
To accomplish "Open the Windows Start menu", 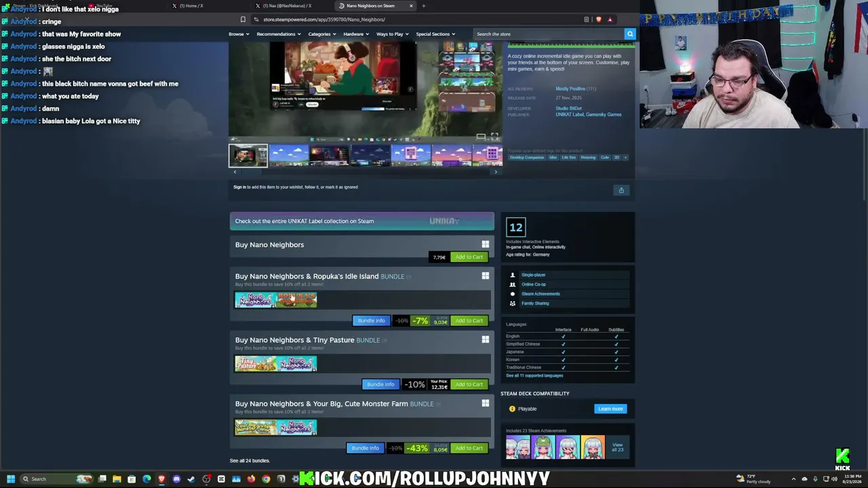I will pos(11,479).
